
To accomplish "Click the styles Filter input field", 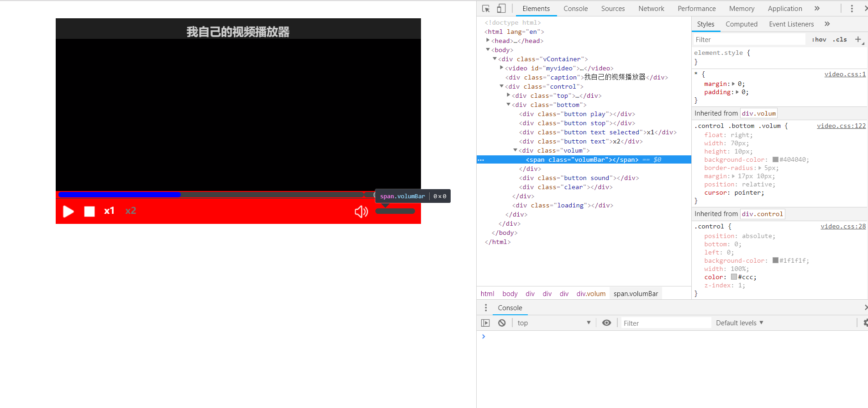I will click(x=749, y=40).
